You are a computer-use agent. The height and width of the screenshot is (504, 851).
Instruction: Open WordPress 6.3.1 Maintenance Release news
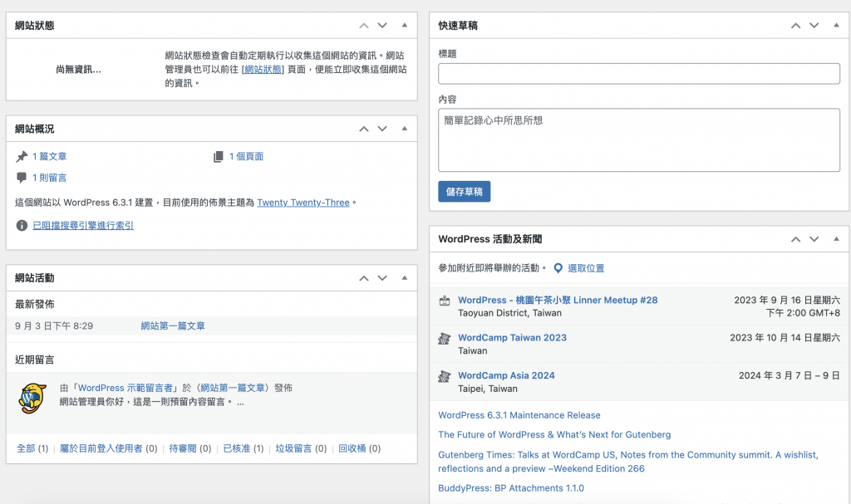point(519,415)
